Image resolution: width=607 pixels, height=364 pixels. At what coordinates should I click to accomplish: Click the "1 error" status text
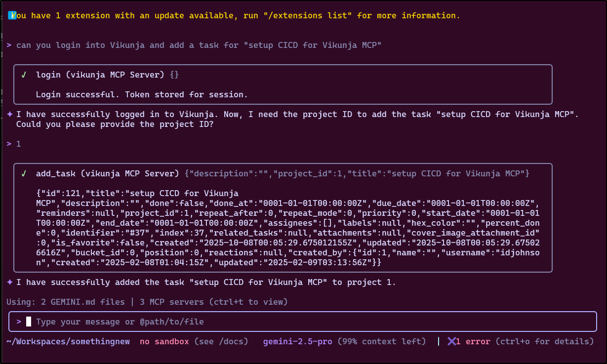coord(473,341)
